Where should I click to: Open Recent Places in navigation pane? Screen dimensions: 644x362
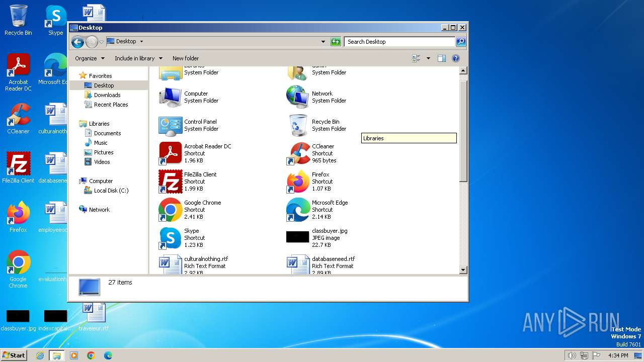click(106, 105)
